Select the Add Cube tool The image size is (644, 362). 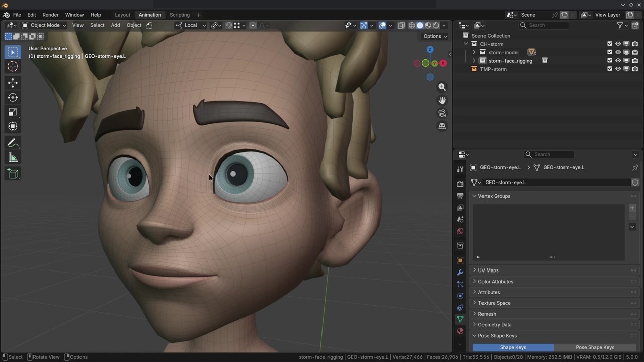pyautogui.click(x=13, y=174)
